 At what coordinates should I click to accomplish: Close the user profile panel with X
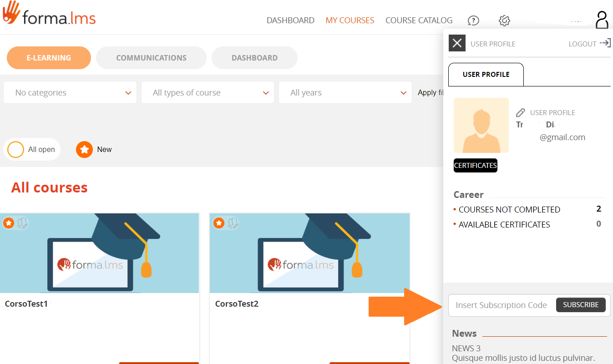tap(457, 43)
